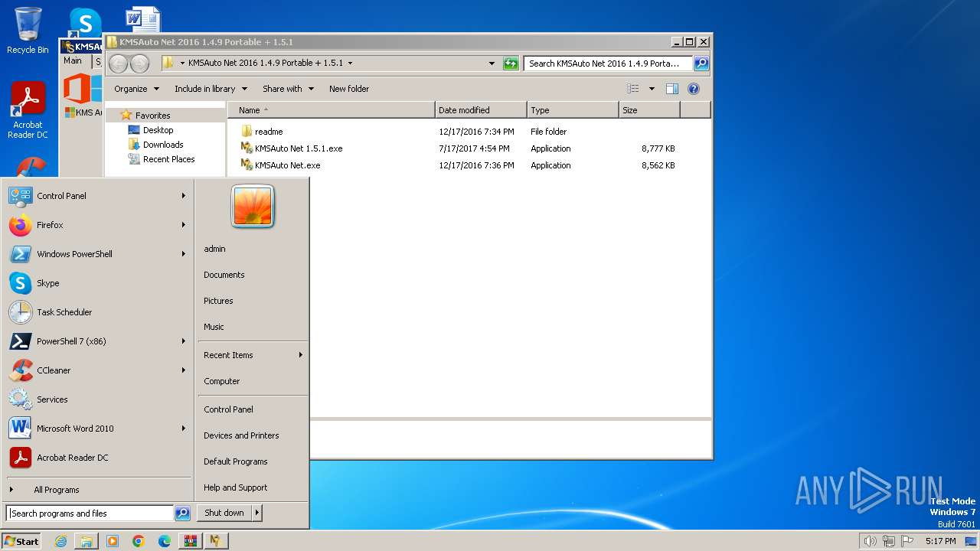Open Acrobat Reader DC from Start menu
980x551 pixels.
pos(97,458)
